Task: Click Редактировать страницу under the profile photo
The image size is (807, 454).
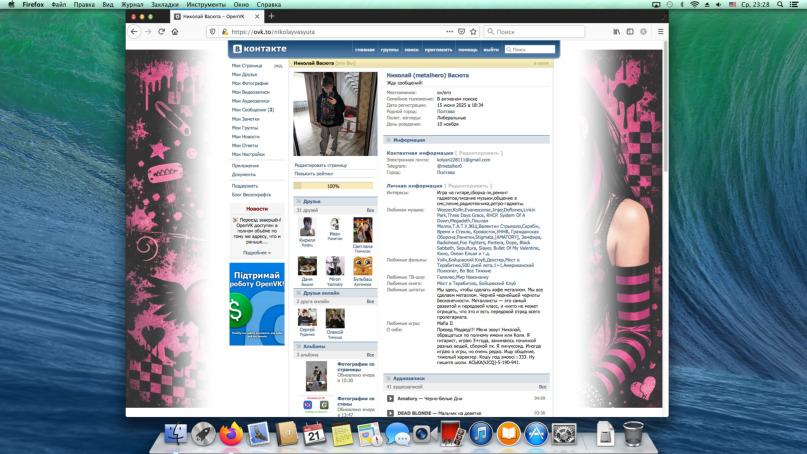Action: [321, 165]
